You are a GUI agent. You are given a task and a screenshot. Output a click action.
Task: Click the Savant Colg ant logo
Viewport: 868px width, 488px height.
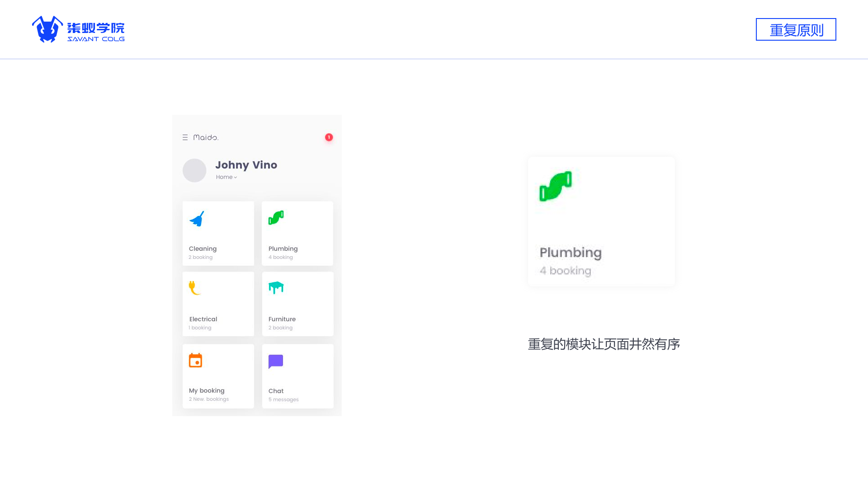click(x=47, y=29)
